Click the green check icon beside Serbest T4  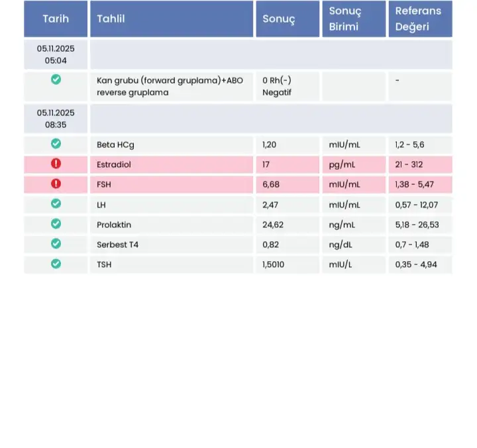tap(56, 244)
